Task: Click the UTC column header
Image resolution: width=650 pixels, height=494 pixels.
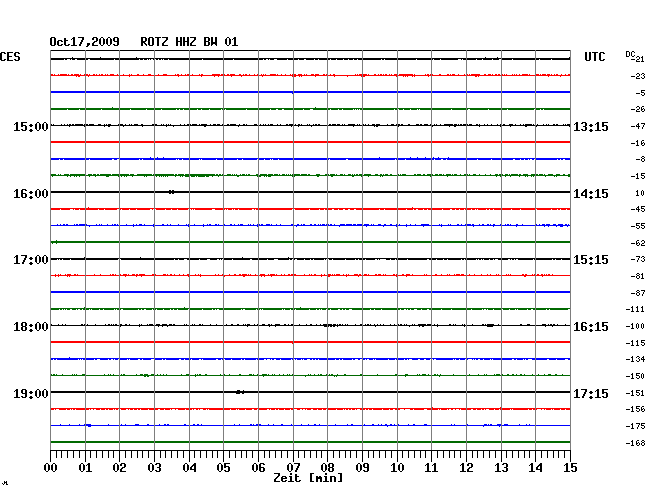Action: [594, 57]
